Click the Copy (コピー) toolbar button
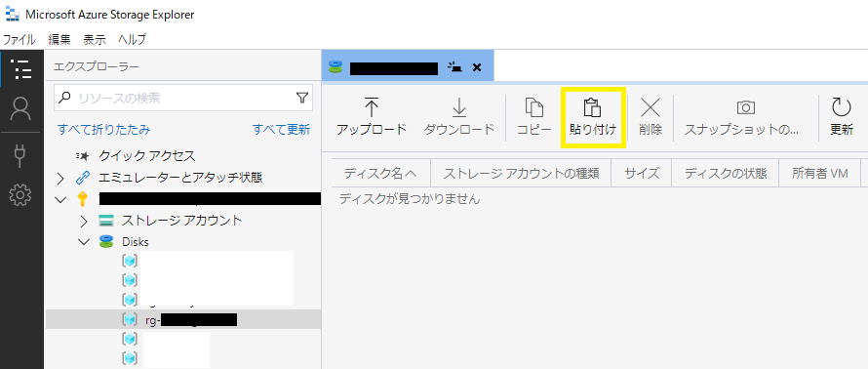This screenshot has width=868, height=369. [533, 117]
